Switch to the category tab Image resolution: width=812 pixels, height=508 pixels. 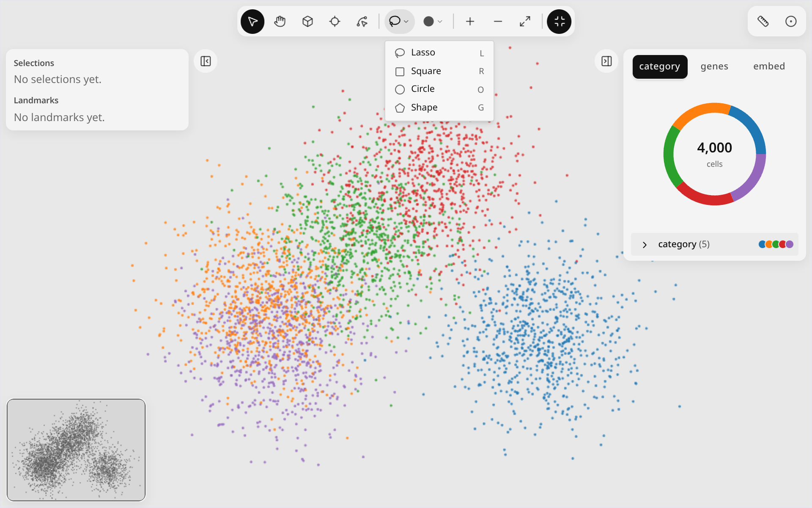[x=660, y=66]
